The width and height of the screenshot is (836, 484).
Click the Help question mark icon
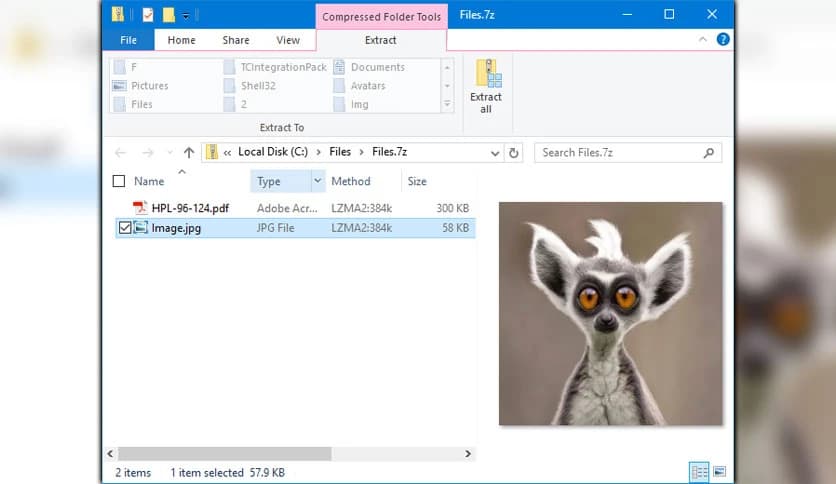coord(723,40)
